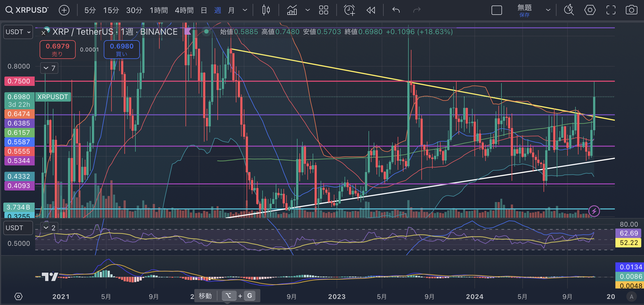This screenshot has width=644, height=305.
Task: Open the indicator templates grid
Action: click(323, 10)
